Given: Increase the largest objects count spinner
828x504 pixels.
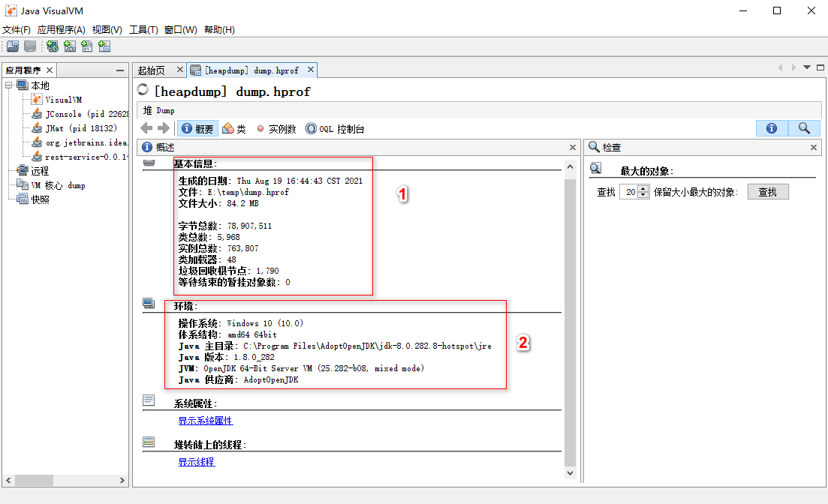Looking at the screenshot, I should 643,188.
